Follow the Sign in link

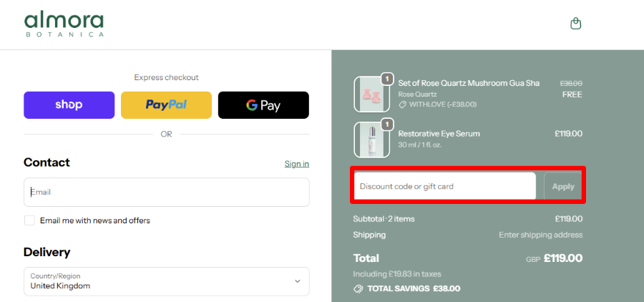tap(297, 164)
